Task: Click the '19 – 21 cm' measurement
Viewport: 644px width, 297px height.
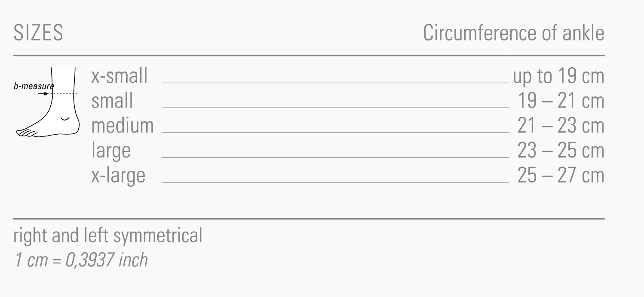Action: tap(561, 101)
